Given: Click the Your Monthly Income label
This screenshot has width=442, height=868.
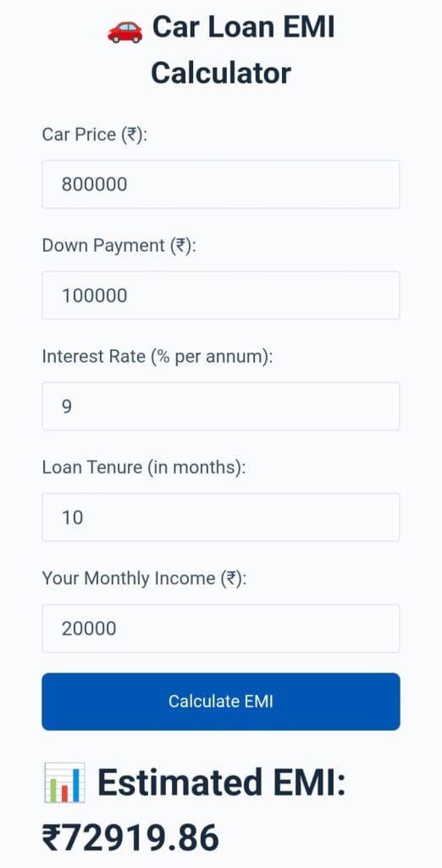Looking at the screenshot, I should (x=144, y=578).
